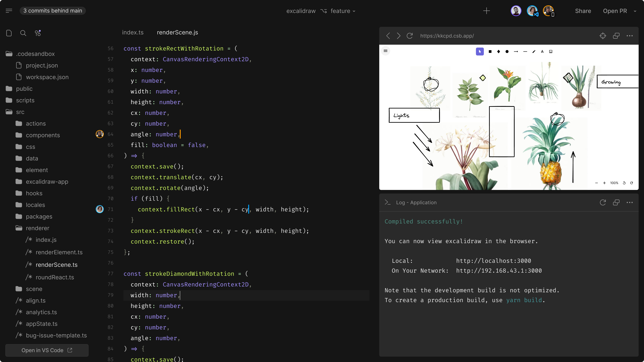
Task: Select the Diamond tool in excalidraw
Action: 498,51
